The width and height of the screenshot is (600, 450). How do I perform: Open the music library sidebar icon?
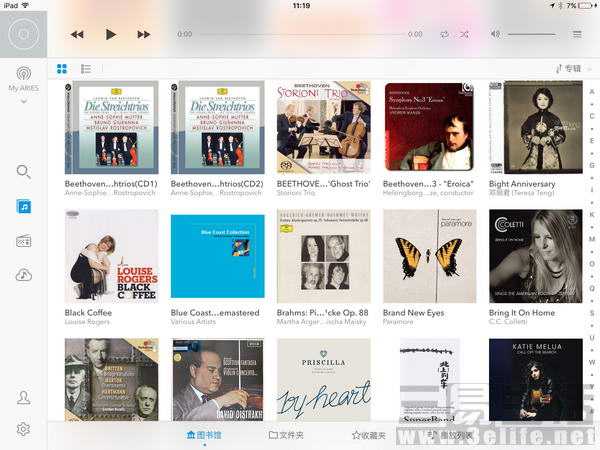(x=24, y=207)
